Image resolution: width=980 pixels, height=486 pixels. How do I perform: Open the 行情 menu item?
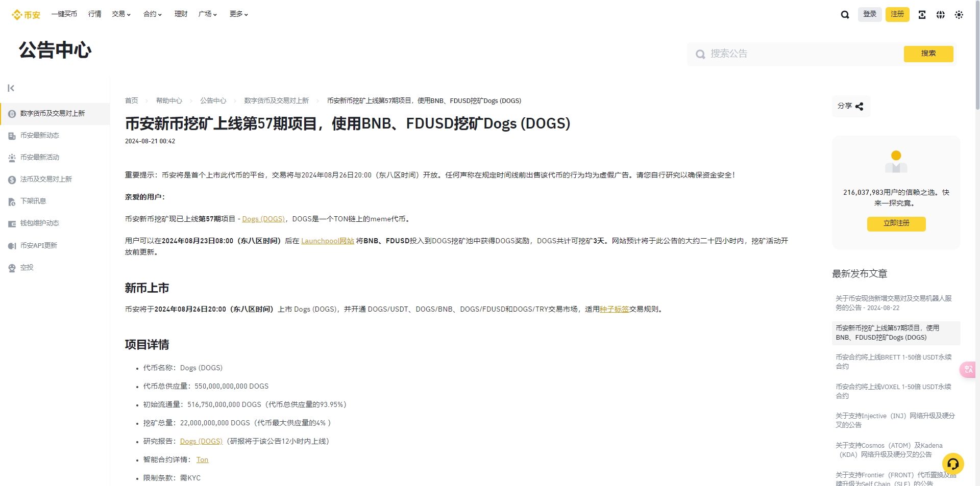tap(95, 14)
